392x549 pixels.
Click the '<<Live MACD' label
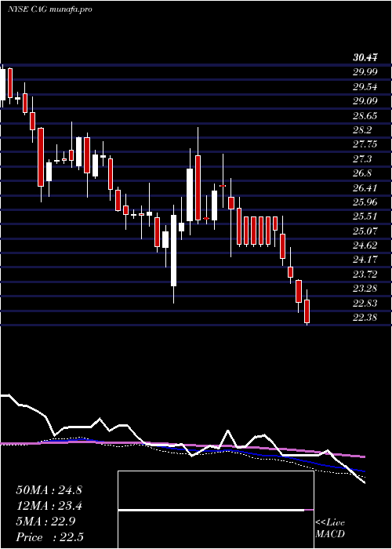[330, 529]
